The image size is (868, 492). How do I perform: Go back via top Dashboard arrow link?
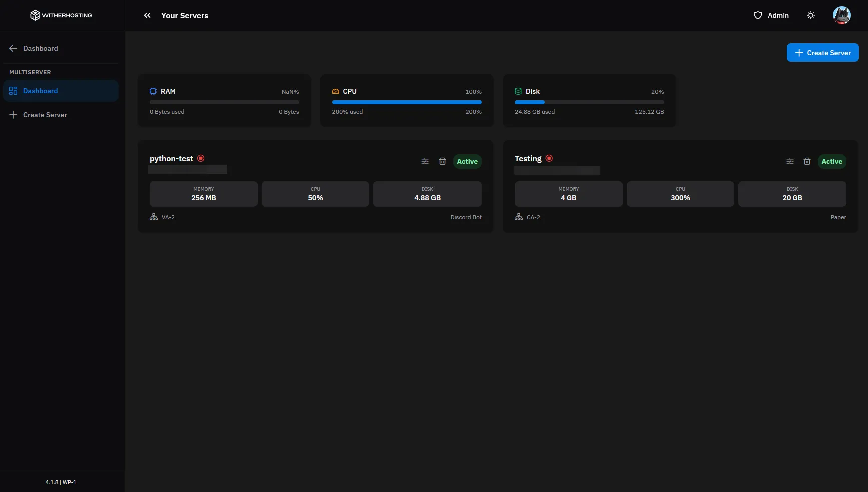pyautogui.click(x=34, y=48)
